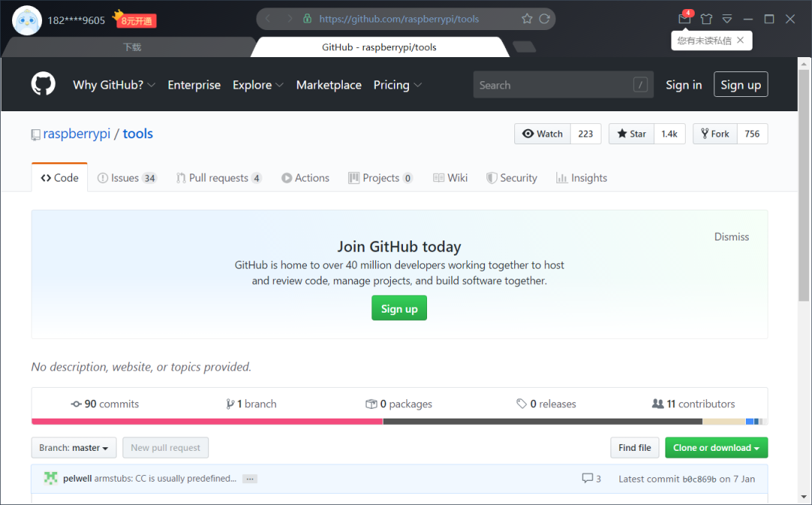Switch to the 下载 browser tab
Image resolution: width=812 pixels, height=505 pixels.
(132, 47)
